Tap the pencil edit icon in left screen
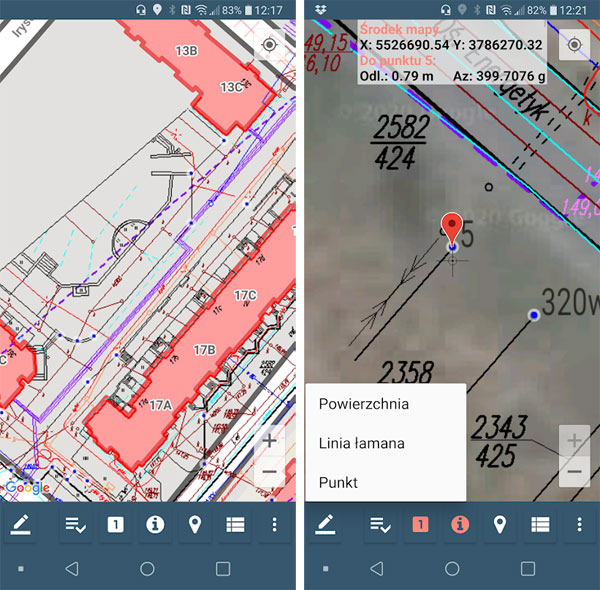 pos(20,525)
